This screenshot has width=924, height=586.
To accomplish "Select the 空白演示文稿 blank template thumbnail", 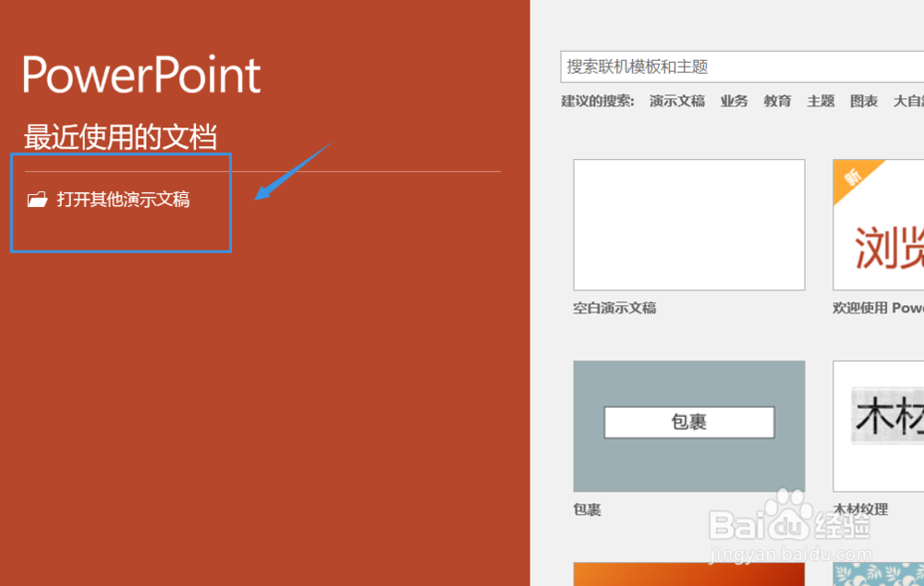I will tap(689, 225).
